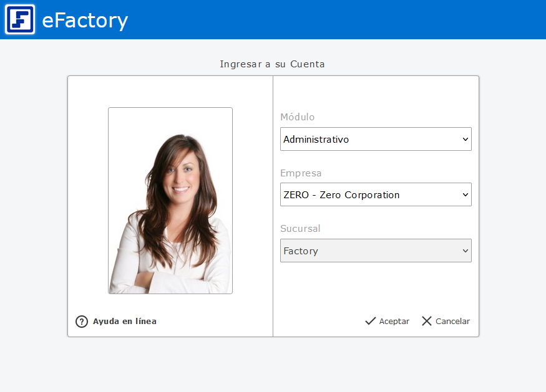
Task: Click the Empresa field label
Action: pyautogui.click(x=301, y=173)
